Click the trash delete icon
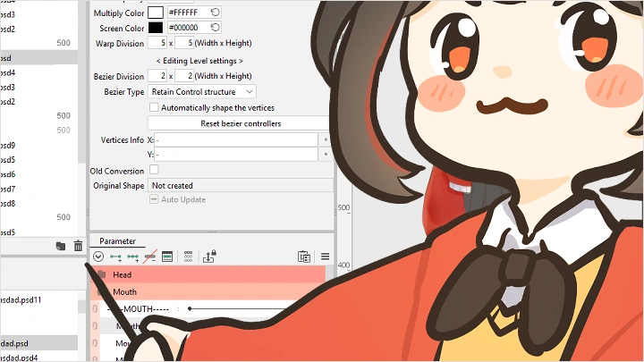 click(78, 246)
